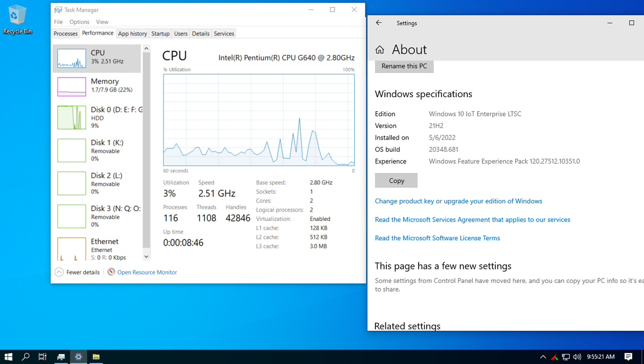Click the Task Manager title bar icon
644x364 pixels.
click(58, 10)
